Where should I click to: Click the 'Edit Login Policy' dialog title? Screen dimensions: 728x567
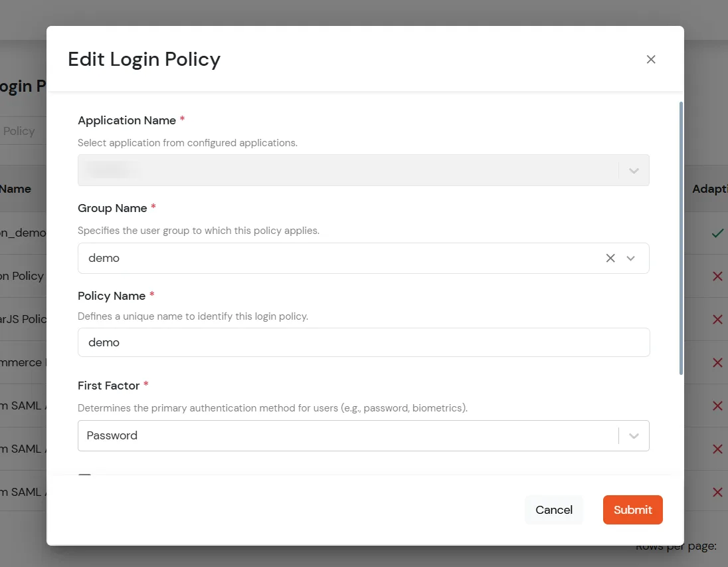click(144, 59)
